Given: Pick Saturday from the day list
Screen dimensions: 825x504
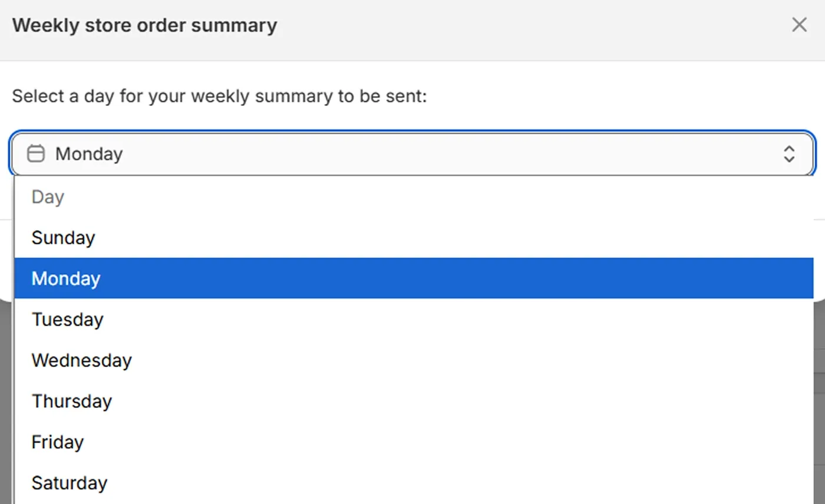Looking at the screenshot, I should (x=69, y=483).
